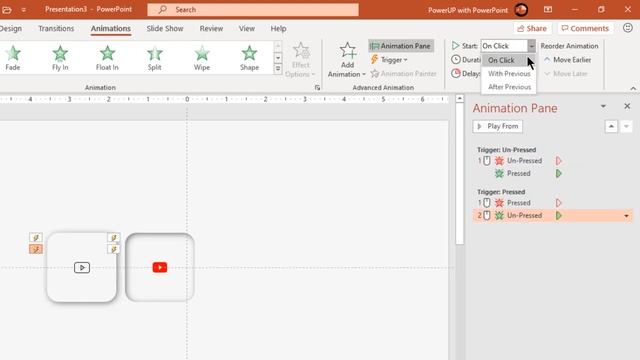
Task: Collapse the Start dropdown arrow
Action: click(x=531, y=46)
